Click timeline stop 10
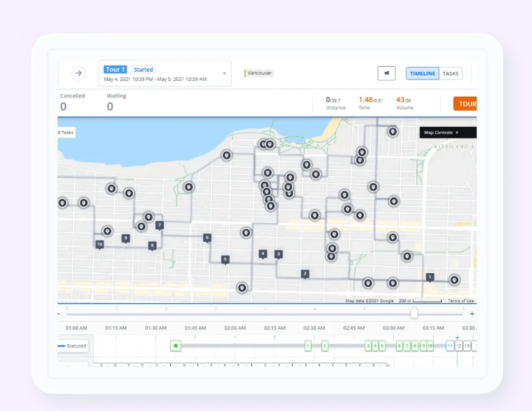 tap(430, 346)
